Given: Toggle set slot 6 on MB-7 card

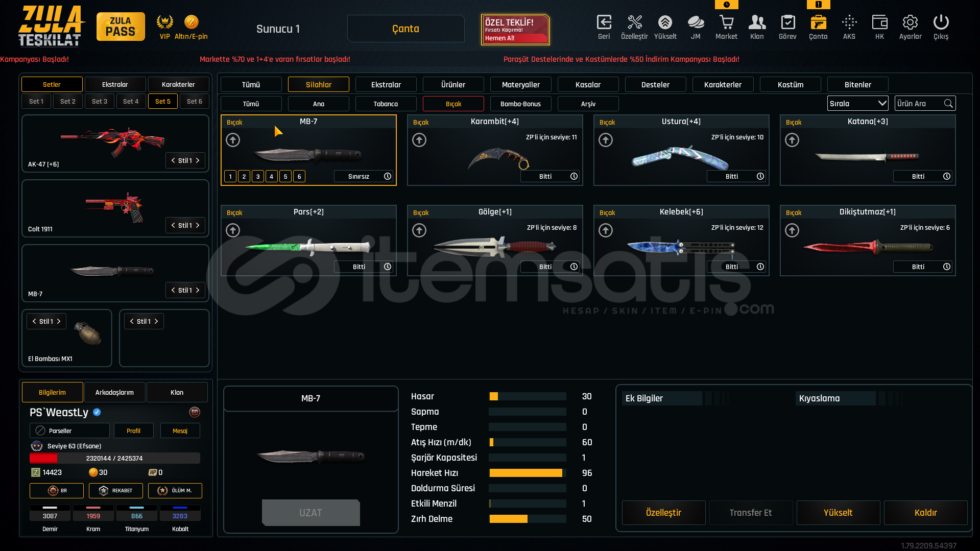Looking at the screenshot, I should 299,177.
